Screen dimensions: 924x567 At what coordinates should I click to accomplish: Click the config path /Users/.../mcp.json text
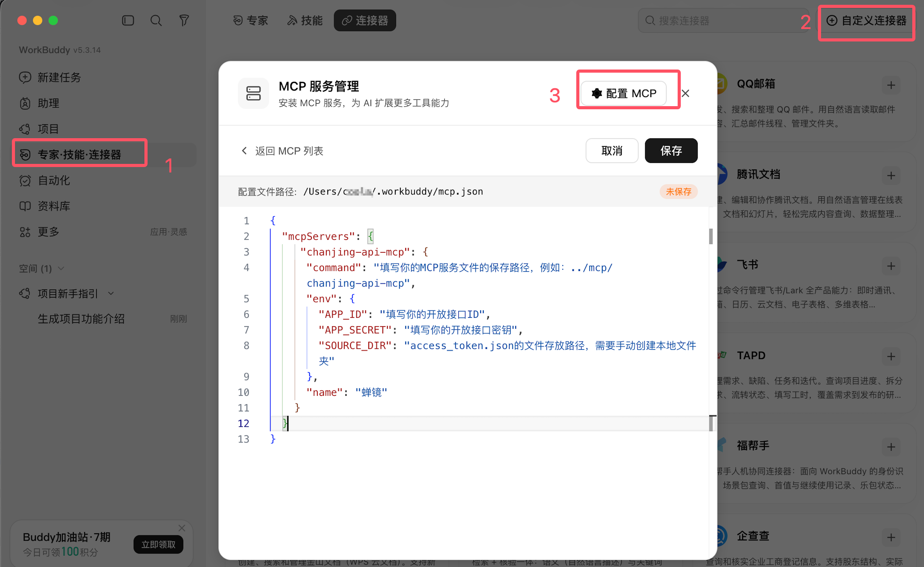tap(393, 191)
